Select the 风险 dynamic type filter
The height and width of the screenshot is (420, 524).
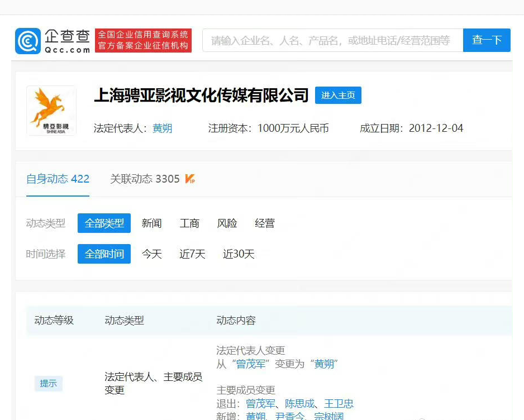click(227, 223)
